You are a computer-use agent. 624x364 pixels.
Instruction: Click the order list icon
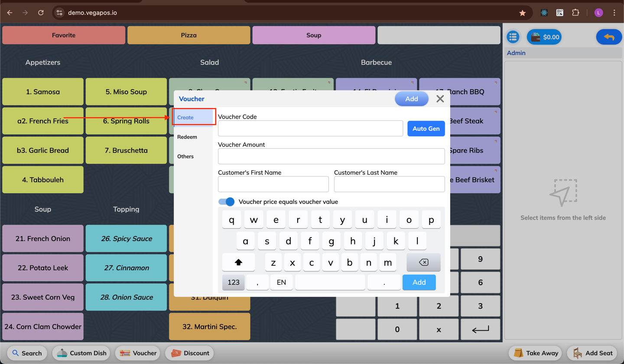pos(513,37)
